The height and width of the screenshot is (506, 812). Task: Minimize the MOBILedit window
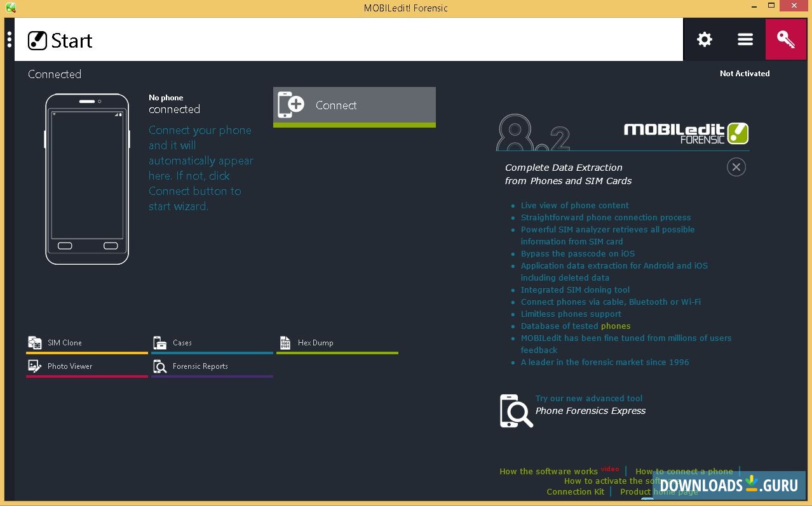754,6
